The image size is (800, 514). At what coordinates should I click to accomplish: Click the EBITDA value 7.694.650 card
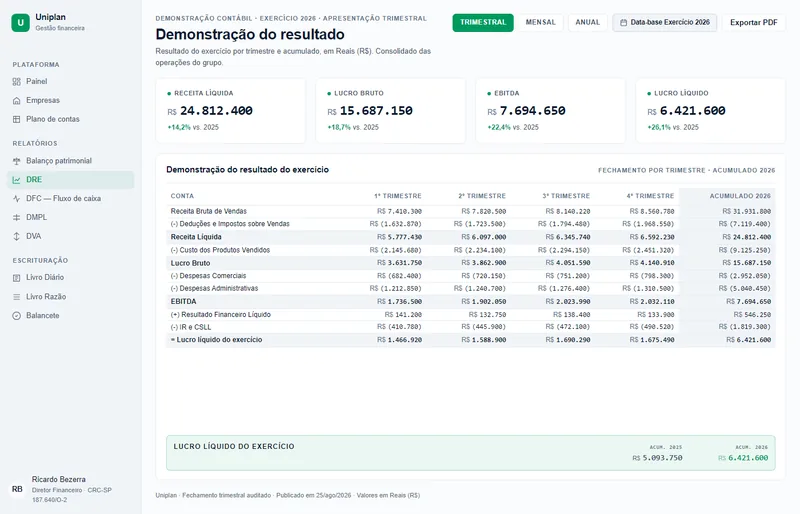coord(551,110)
